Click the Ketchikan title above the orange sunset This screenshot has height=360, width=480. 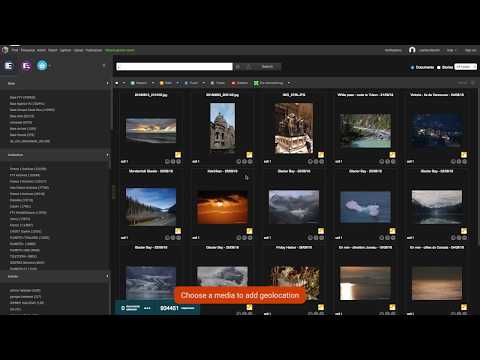click(222, 171)
